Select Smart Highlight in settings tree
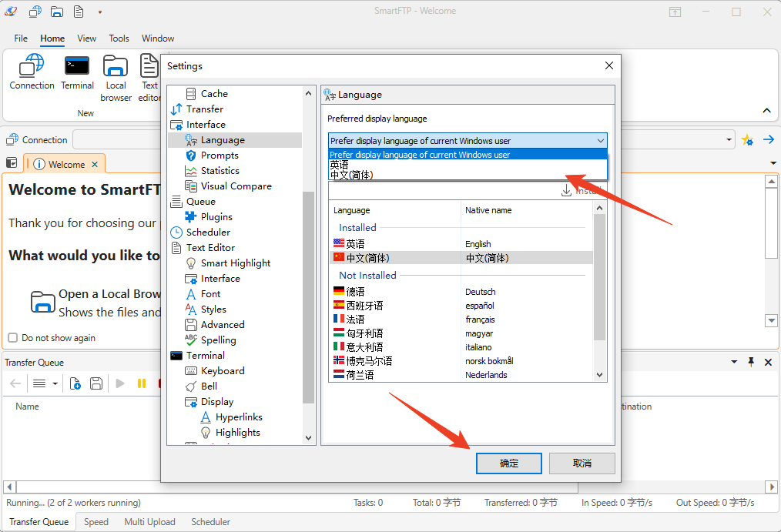Screen dimensions: 781x532 pyautogui.click(x=236, y=263)
